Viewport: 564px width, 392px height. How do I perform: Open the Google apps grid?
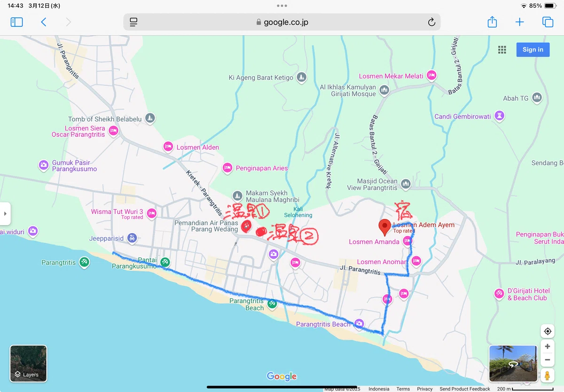click(502, 49)
